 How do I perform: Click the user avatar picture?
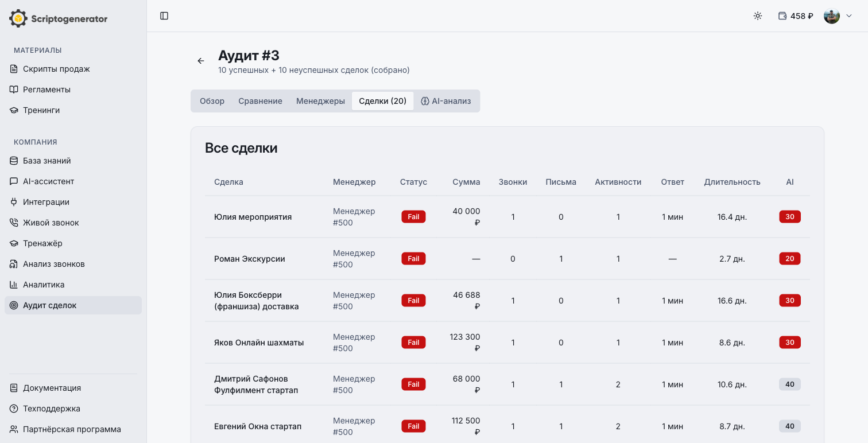click(x=831, y=16)
